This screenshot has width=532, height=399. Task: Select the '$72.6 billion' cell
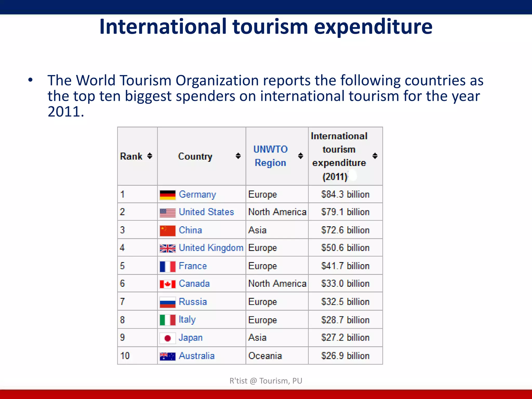click(x=345, y=230)
